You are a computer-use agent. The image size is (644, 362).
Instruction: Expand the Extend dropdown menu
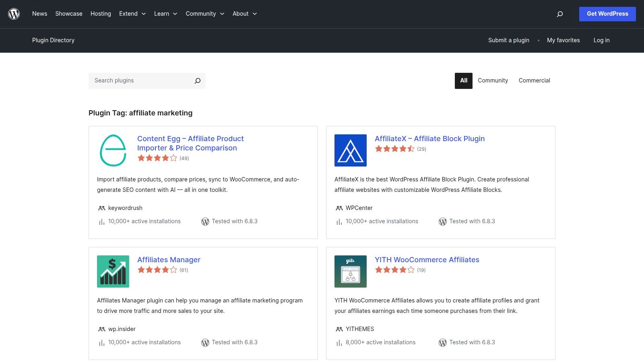132,14
